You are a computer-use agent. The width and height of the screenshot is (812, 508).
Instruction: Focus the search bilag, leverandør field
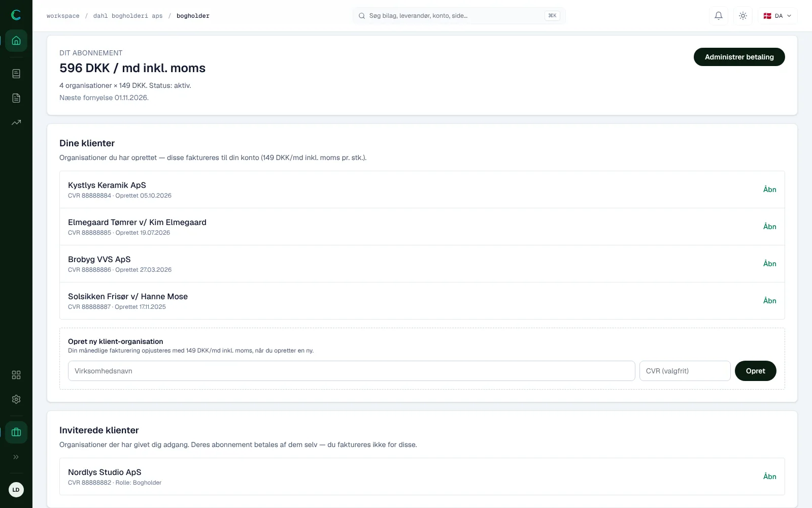coord(459,16)
